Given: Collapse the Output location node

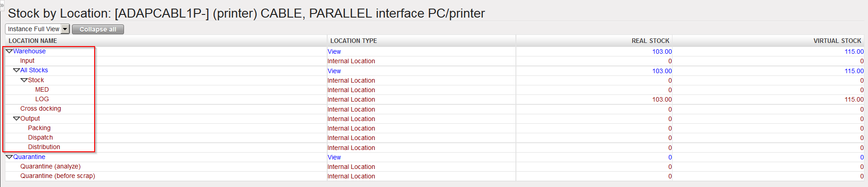Looking at the screenshot, I should coord(16,119).
